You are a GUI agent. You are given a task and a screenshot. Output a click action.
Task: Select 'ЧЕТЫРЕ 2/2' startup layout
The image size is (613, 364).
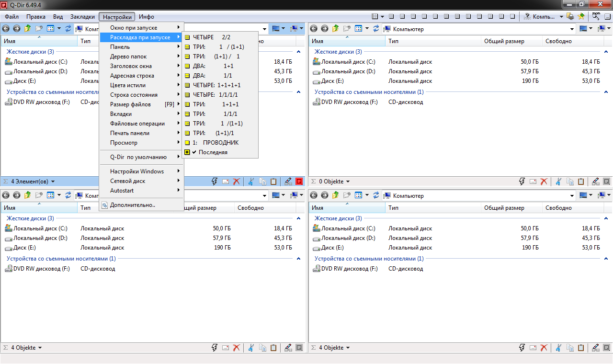pyautogui.click(x=220, y=37)
